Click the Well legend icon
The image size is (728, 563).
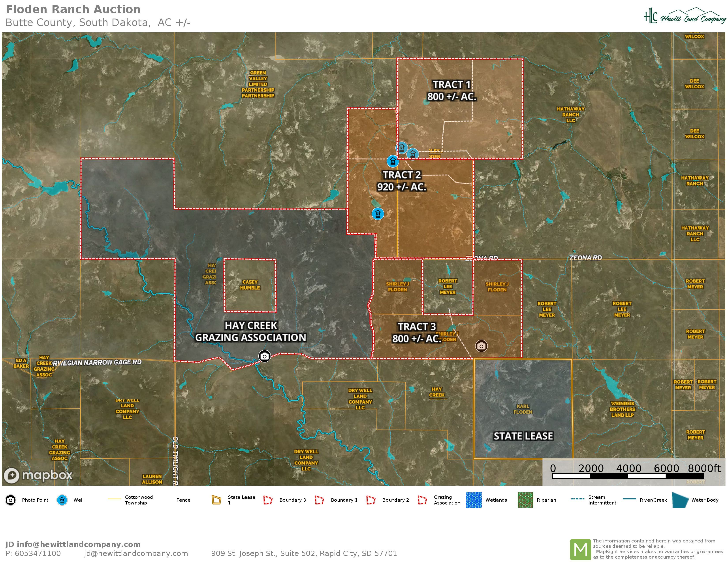pyautogui.click(x=62, y=500)
